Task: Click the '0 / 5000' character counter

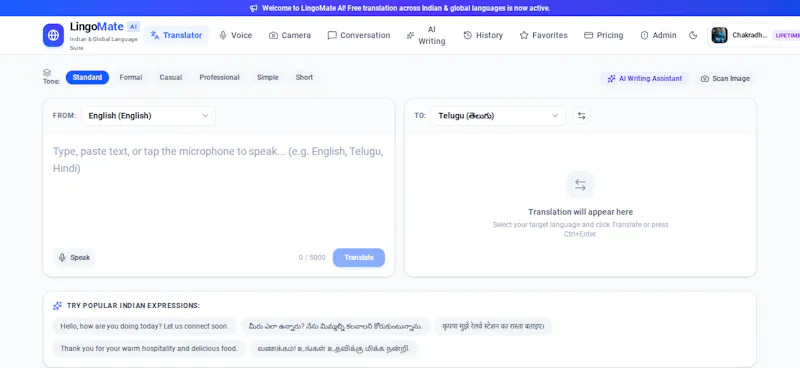Action: coord(312,258)
